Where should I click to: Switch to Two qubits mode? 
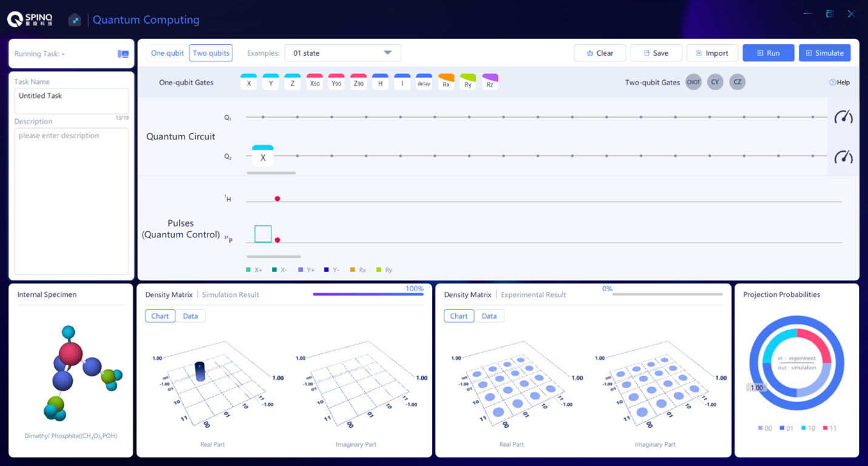[x=211, y=53]
